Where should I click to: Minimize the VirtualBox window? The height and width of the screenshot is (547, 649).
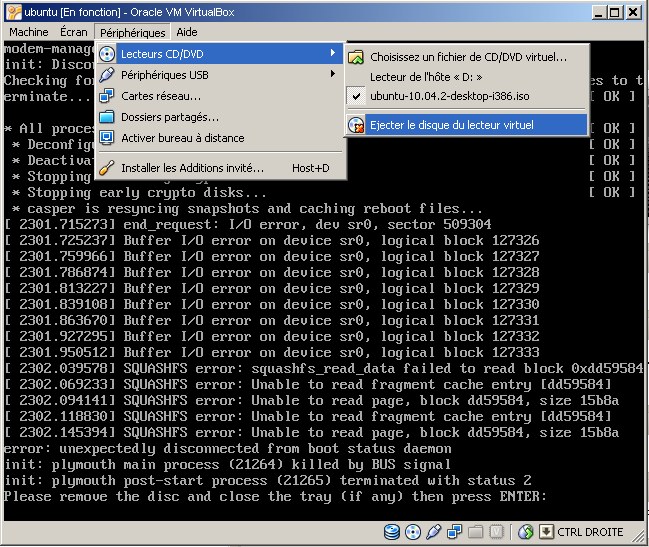(599, 12)
